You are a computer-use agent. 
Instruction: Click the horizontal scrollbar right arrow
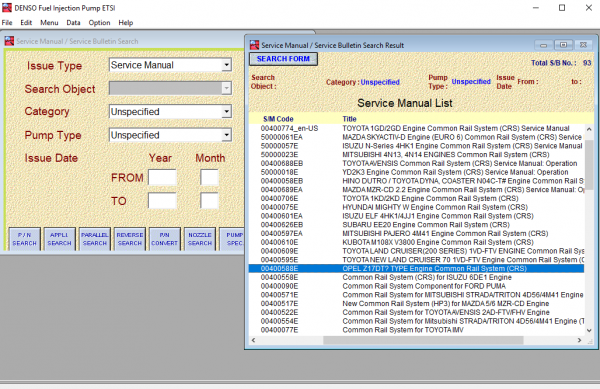click(x=579, y=340)
